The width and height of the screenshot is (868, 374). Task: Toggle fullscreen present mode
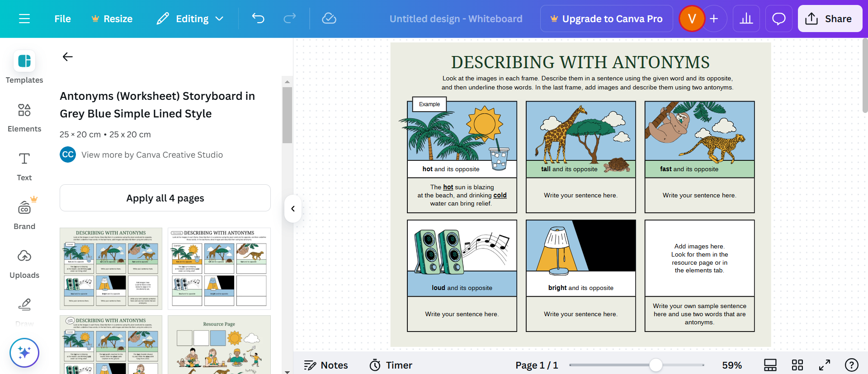(x=825, y=365)
